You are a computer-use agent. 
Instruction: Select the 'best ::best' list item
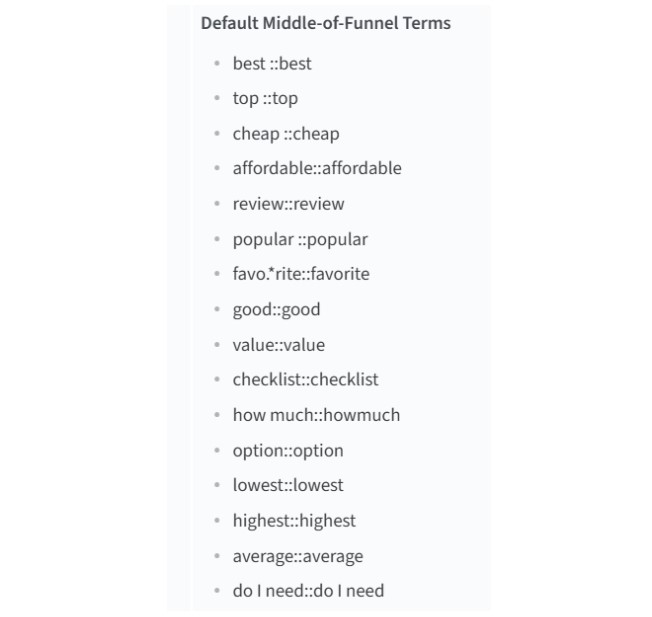point(272,64)
